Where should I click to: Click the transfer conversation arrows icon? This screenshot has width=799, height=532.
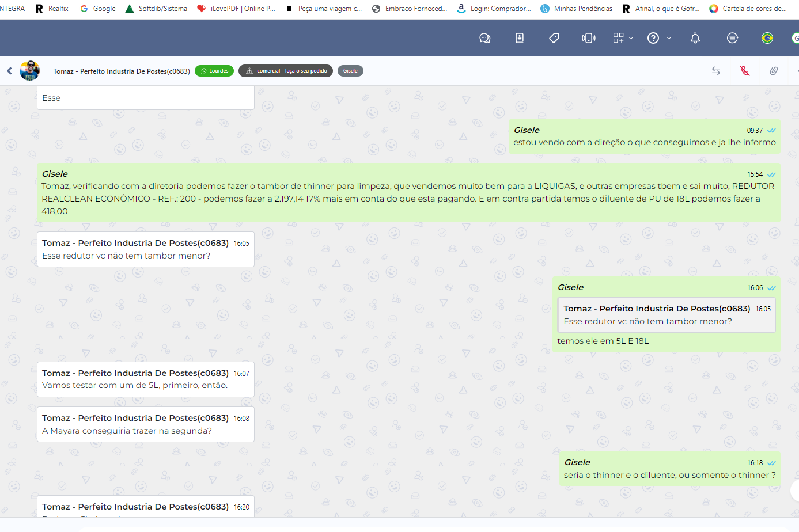pyautogui.click(x=716, y=71)
